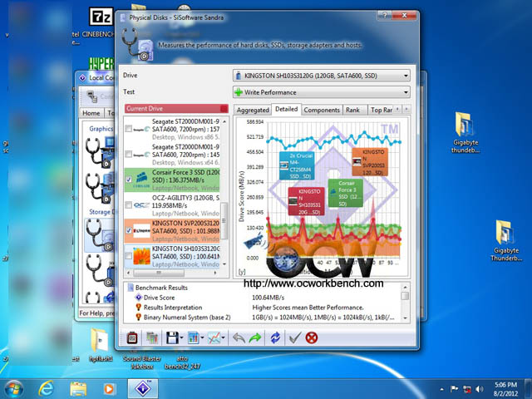Click the Benchmark Results heading
The image size is (532, 399).
coord(161,288)
